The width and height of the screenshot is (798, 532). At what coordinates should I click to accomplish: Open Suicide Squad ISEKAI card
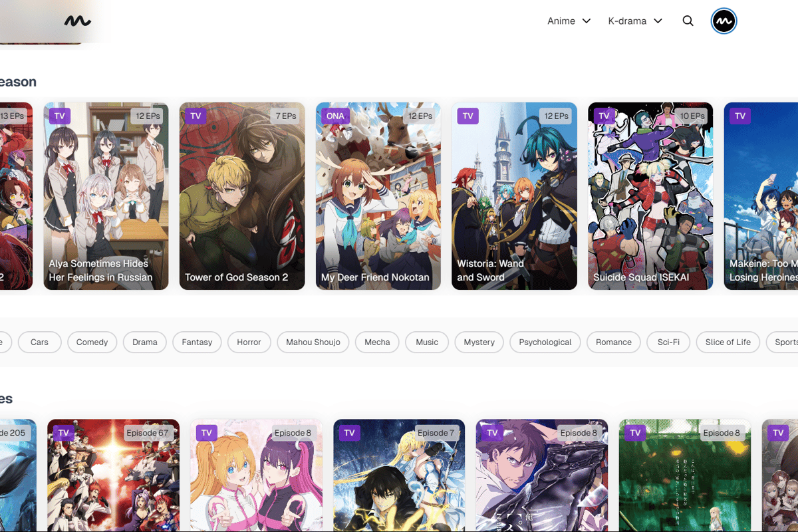tap(650, 196)
